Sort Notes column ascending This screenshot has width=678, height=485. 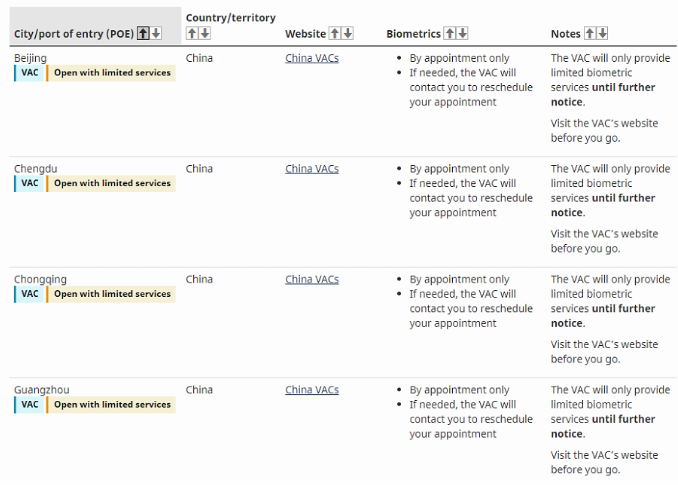pos(590,34)
